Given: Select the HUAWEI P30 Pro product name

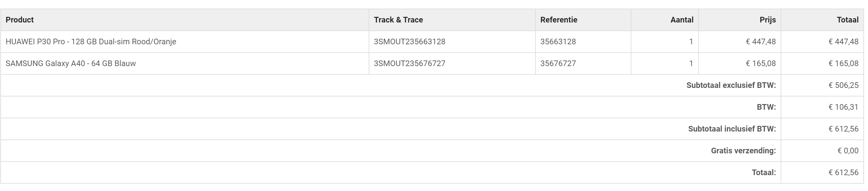Looking at the screenshot, I should click(x=91, y=42).
